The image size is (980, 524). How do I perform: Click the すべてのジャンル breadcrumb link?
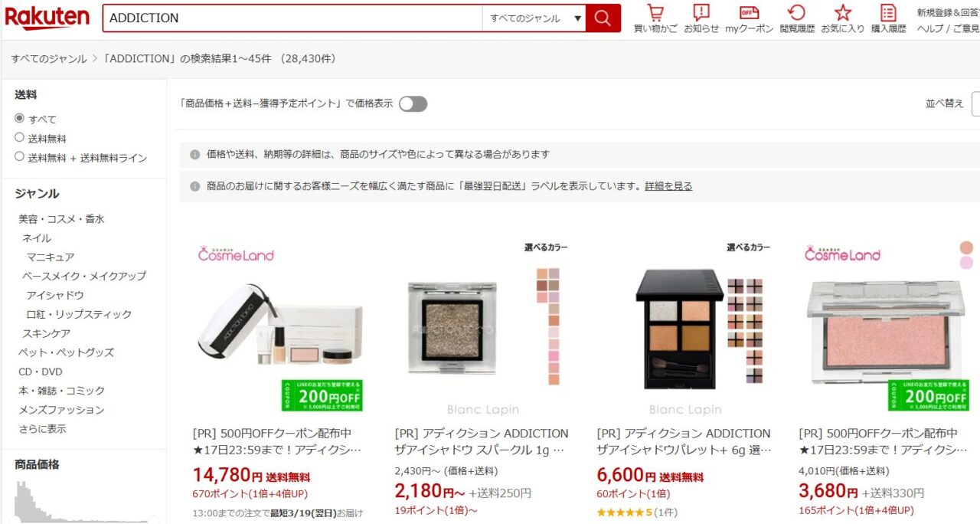tap(49, 59)
